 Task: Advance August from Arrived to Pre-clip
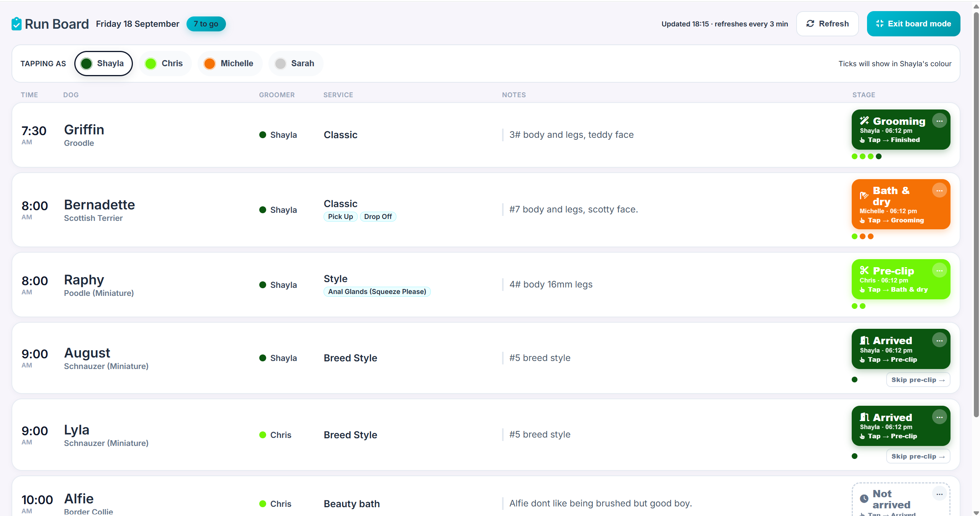click(x=900, y=349)
